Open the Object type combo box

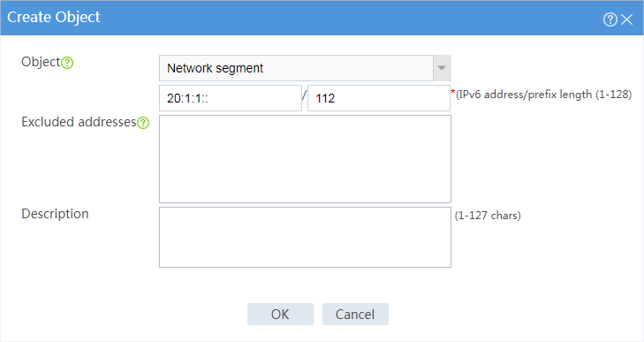[x=305, y=68]
